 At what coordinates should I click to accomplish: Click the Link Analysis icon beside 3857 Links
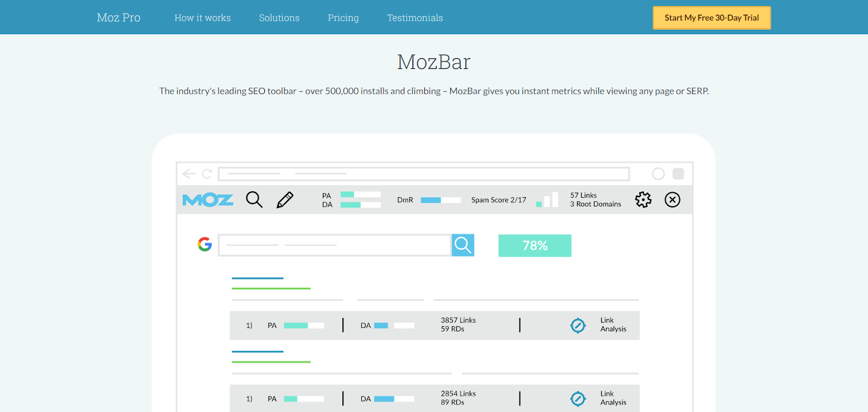point(578,325)
